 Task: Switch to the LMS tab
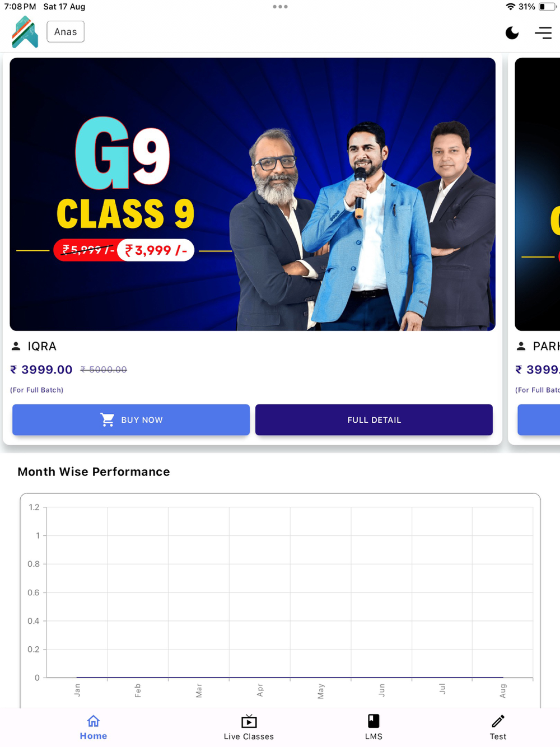374,727
